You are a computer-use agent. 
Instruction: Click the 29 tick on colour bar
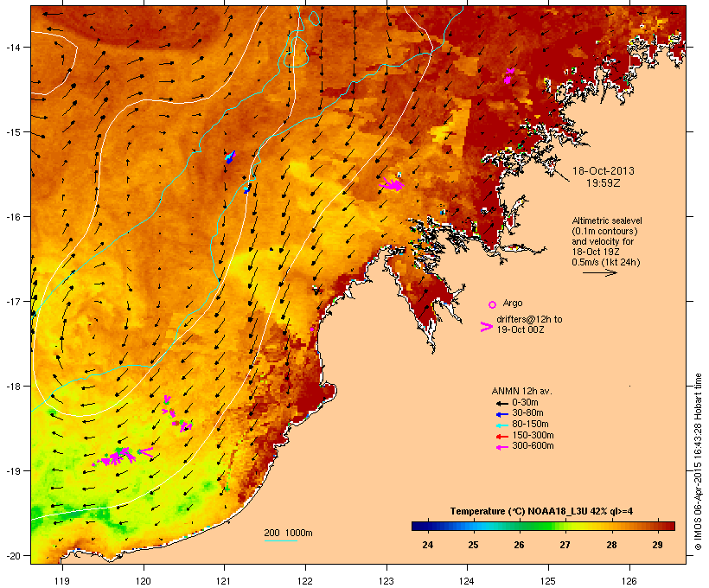(x=657, y=545)
